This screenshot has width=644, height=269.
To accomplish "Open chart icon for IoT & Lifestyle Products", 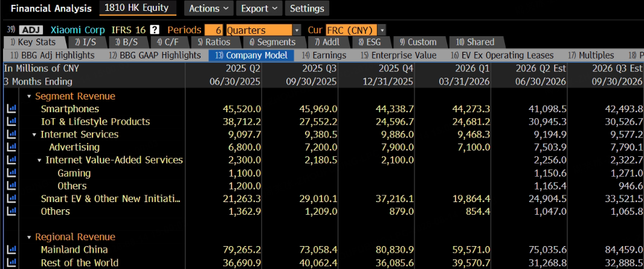I will tap(11, 121).
